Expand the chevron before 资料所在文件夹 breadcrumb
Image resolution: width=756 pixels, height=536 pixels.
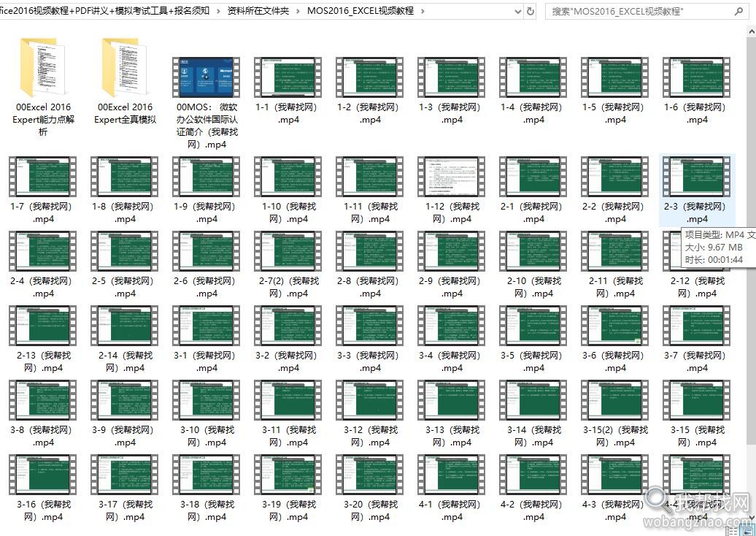click(x=218, y=11)
